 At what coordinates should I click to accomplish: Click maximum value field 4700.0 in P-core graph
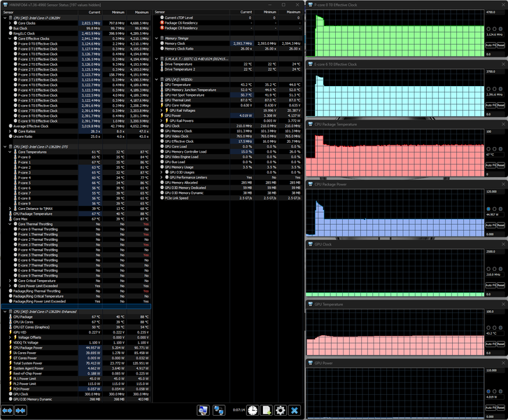pos(495,12)
